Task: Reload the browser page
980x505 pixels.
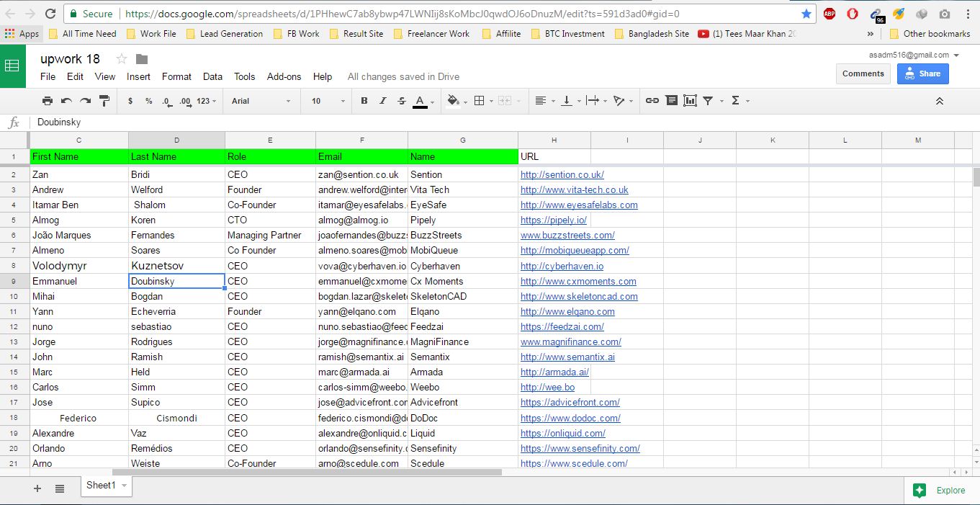Action: pos(50,14)
